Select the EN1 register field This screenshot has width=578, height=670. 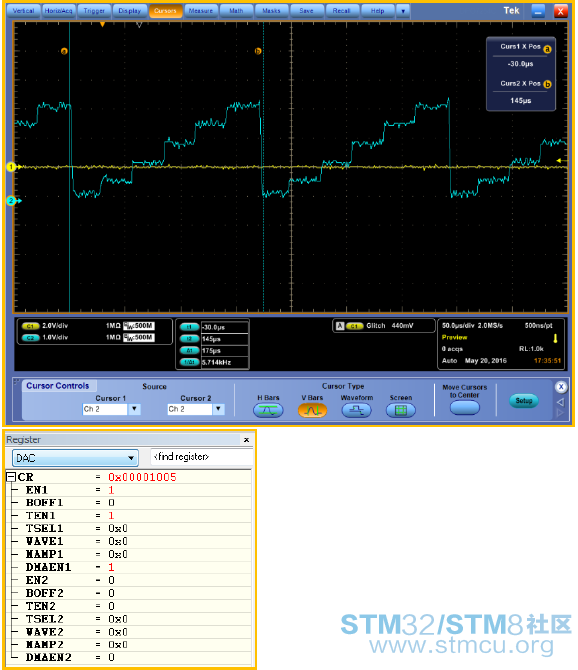coord(129,490)
